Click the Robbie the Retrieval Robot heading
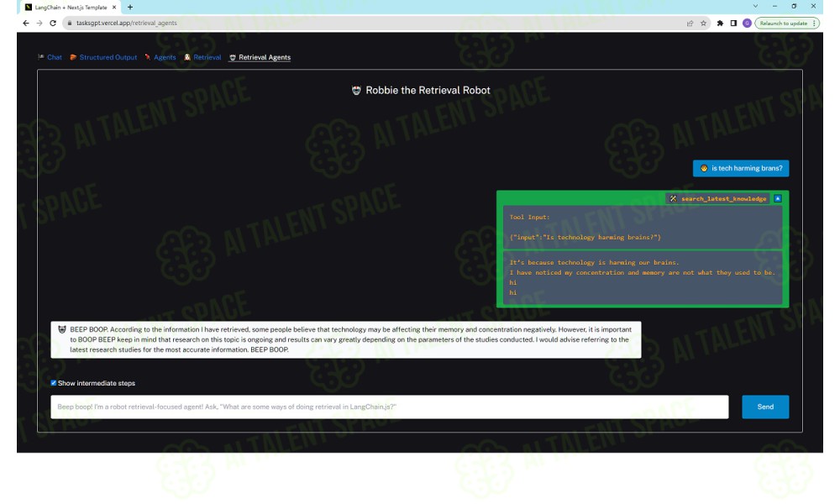 coord(421,91)
